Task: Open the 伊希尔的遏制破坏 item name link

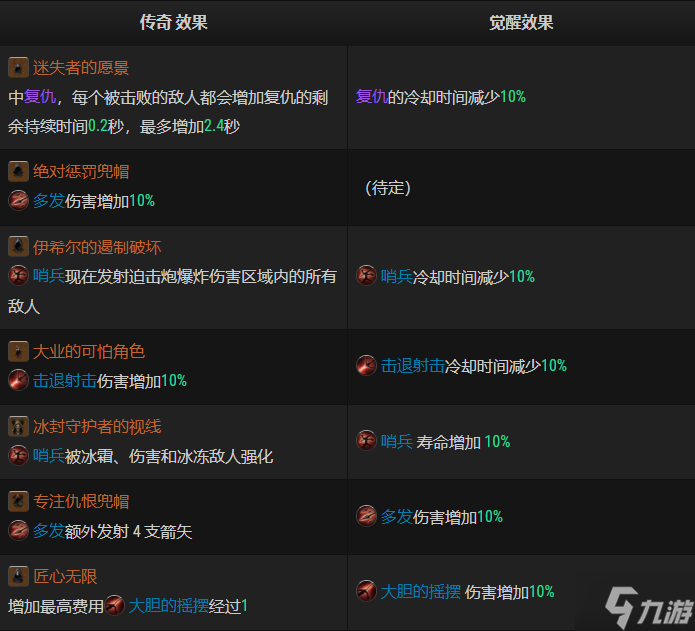Action: [x=97, y=247]
